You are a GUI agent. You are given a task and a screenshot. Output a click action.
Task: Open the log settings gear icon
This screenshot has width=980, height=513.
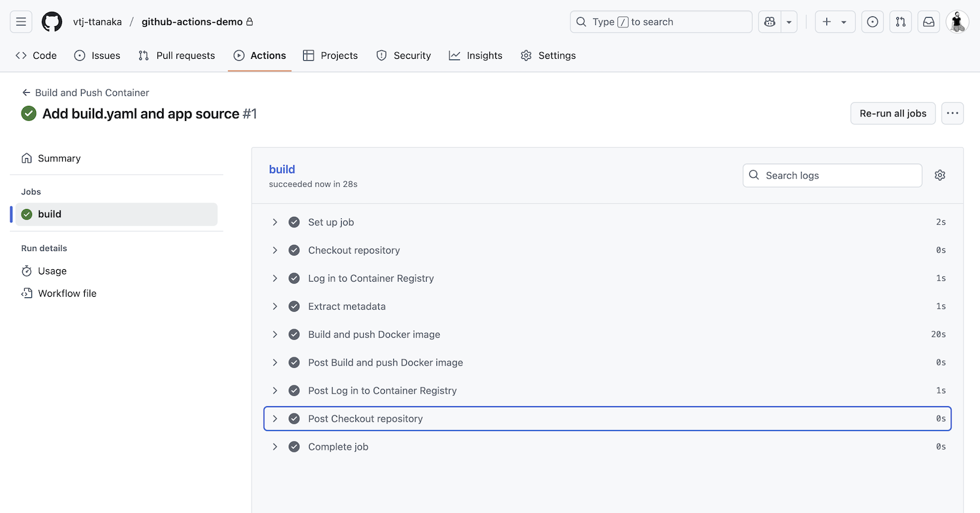point(939,175)
